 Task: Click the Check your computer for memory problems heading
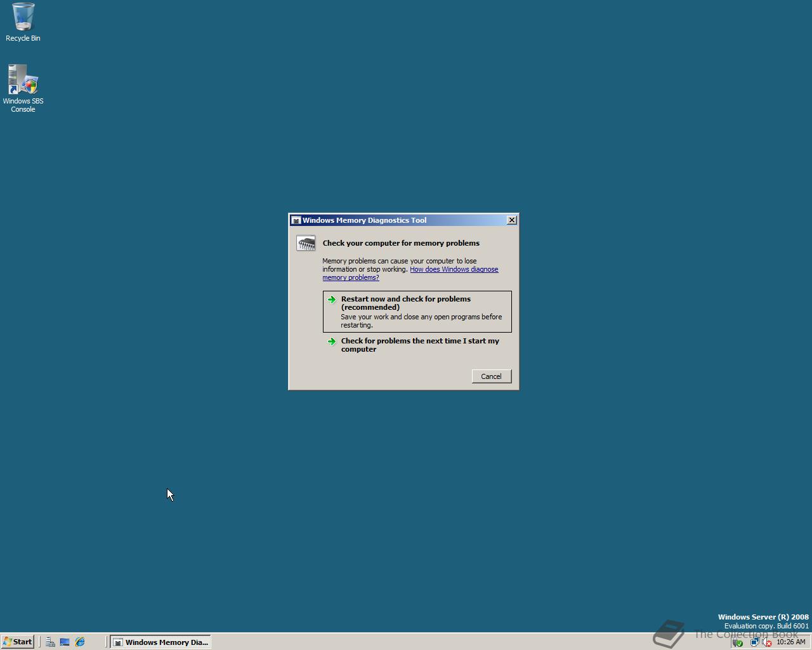click(x=401, y=243)
